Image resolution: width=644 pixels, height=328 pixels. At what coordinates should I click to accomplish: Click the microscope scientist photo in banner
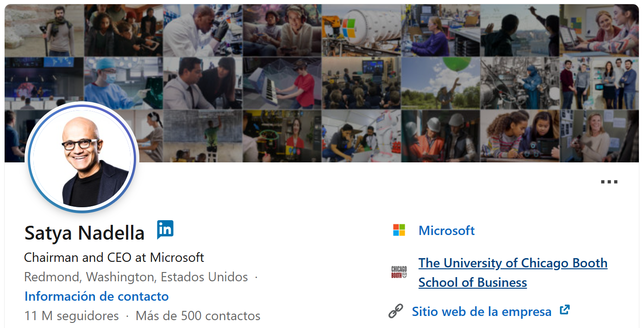click(x=202, y=30)
